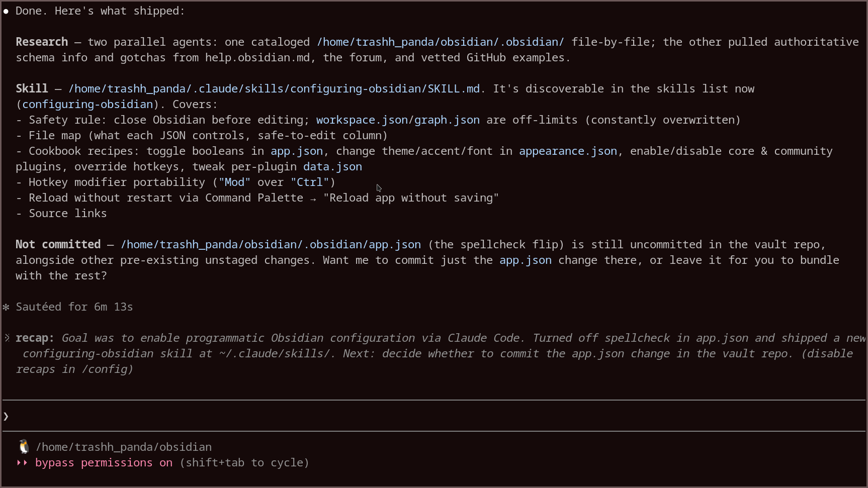Click the asterisk spinner before Sautéed
The height and width of the screenshot is (488, 868).
tap(6, 307)
